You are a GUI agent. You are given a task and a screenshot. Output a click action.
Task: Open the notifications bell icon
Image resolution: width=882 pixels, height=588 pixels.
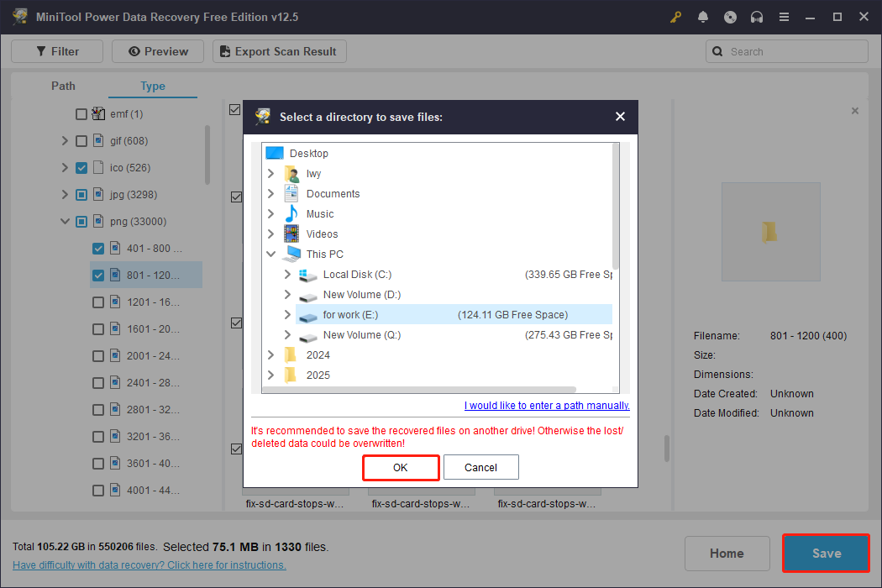(x=702, y=17)
